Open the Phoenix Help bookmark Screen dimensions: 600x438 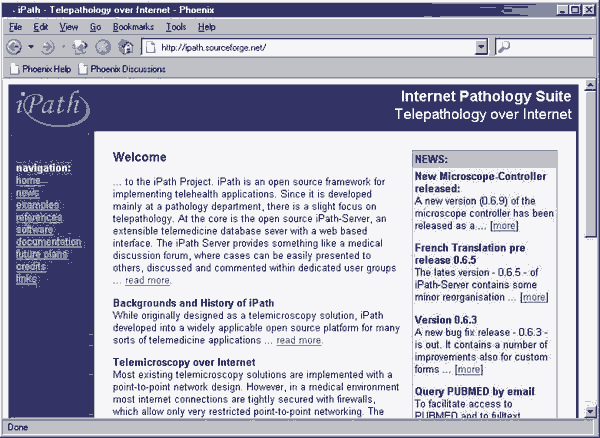(41, 69)
